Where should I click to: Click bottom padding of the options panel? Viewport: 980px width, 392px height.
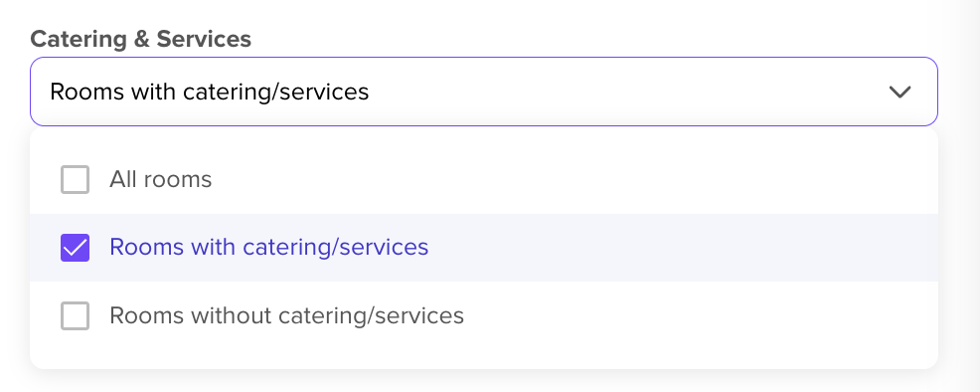coord(484,359)
